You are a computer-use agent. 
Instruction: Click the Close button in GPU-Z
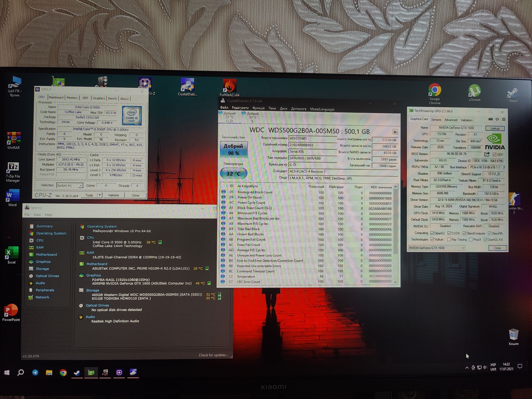(497, 248)
